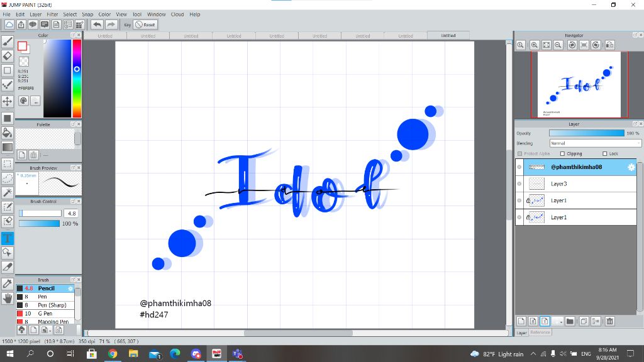Open the Filter menu
This screenshot has width=644, height=362.
coord(53,14)
